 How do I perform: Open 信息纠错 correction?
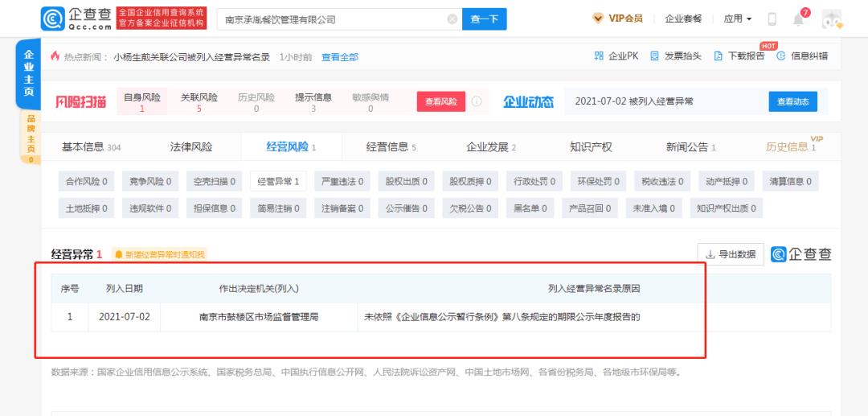(803, 56)
